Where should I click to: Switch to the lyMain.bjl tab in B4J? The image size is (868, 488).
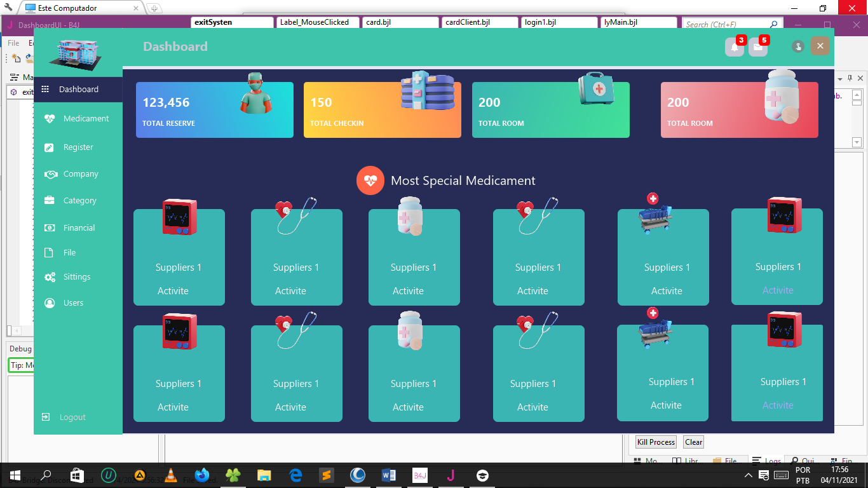tap(639, 22)
